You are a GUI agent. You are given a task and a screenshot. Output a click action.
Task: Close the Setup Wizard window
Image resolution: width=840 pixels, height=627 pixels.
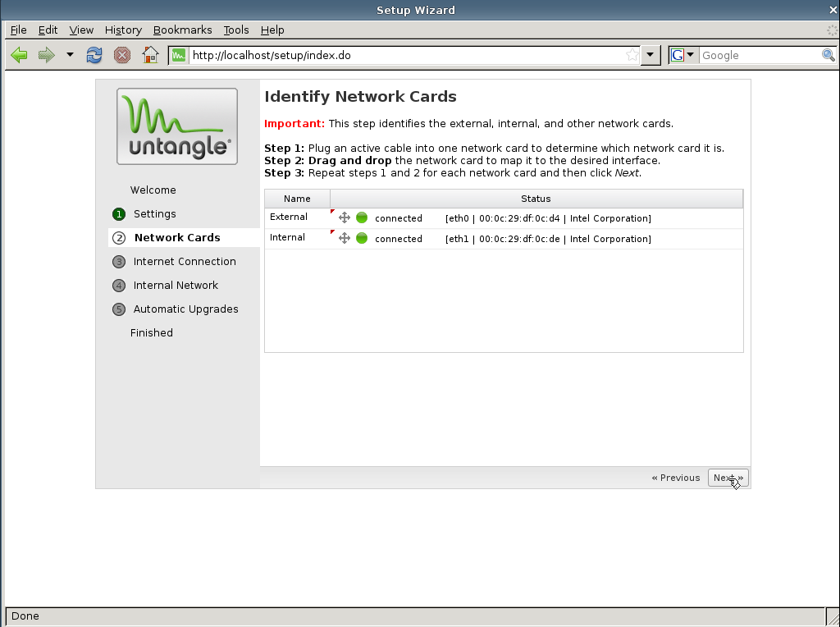pos(834,10)
